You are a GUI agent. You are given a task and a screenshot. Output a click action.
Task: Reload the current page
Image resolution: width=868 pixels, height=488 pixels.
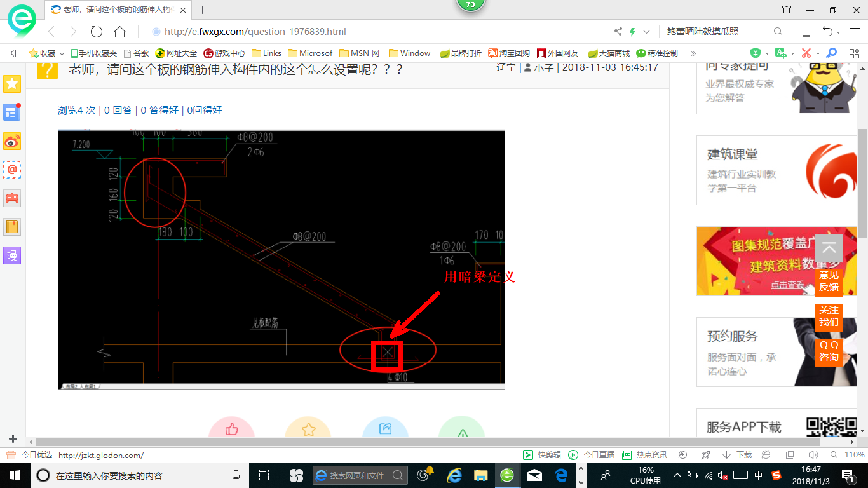97,32
